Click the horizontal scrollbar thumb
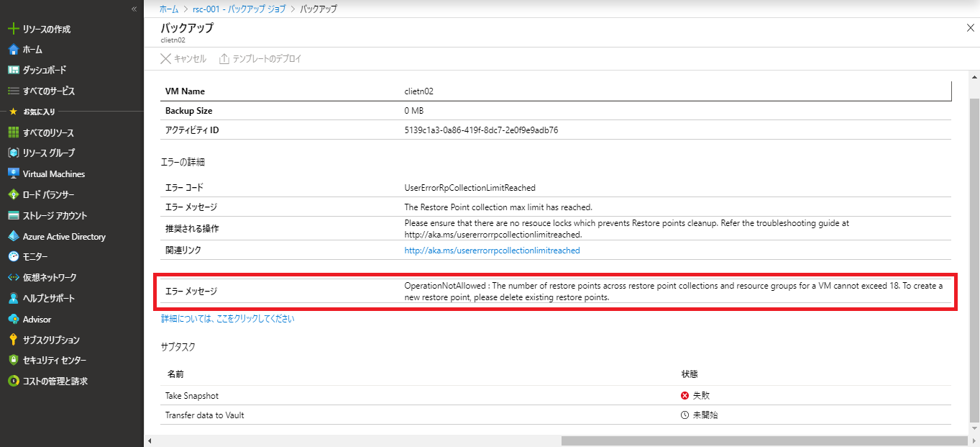This screenshot has width=980, height=447. [765, 441]
